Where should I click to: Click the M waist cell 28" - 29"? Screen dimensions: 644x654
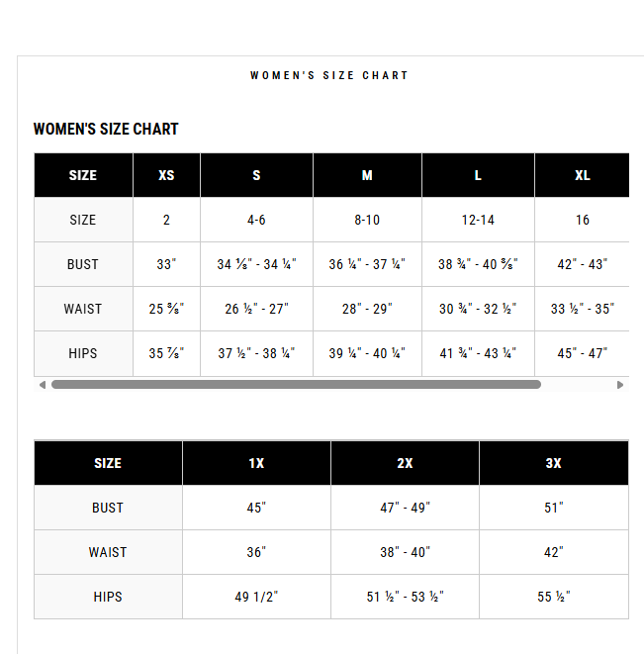point(367,309)
